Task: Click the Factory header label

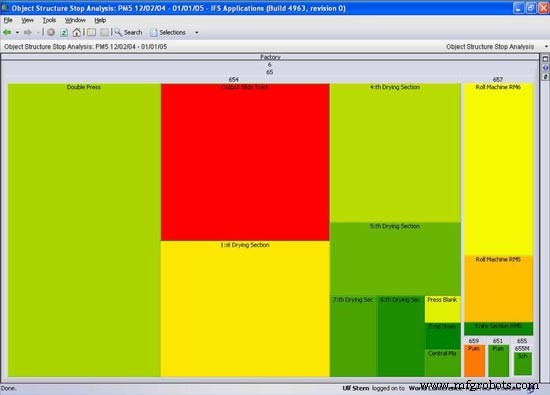Action: [x=270, y=57]
